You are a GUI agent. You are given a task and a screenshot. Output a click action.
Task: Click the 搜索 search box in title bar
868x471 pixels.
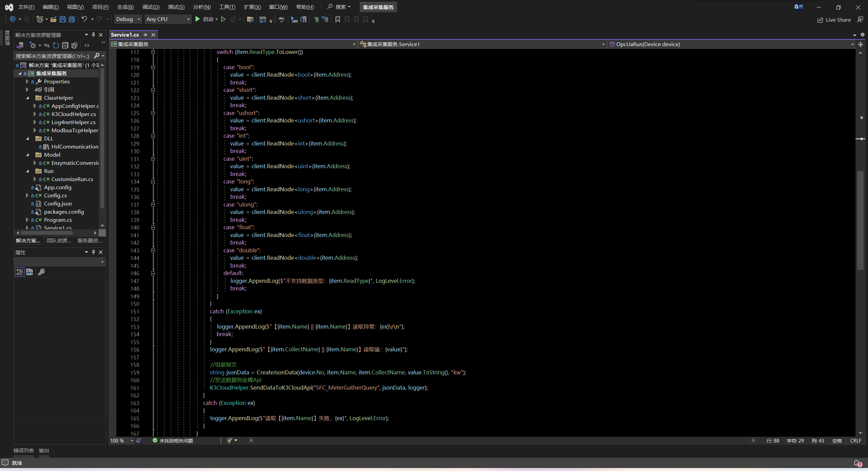click(339, 7)
